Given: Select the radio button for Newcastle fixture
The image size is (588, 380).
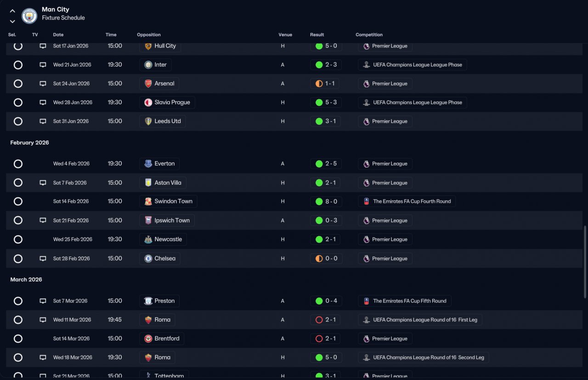Looking at the screenshot, I should pyautogui.click(x=18, y=239).
